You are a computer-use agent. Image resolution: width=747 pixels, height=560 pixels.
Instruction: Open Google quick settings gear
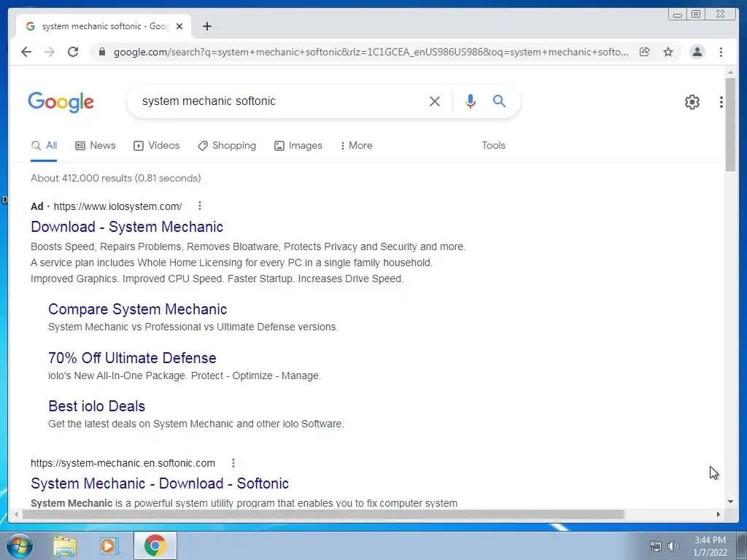pos(692,102)
